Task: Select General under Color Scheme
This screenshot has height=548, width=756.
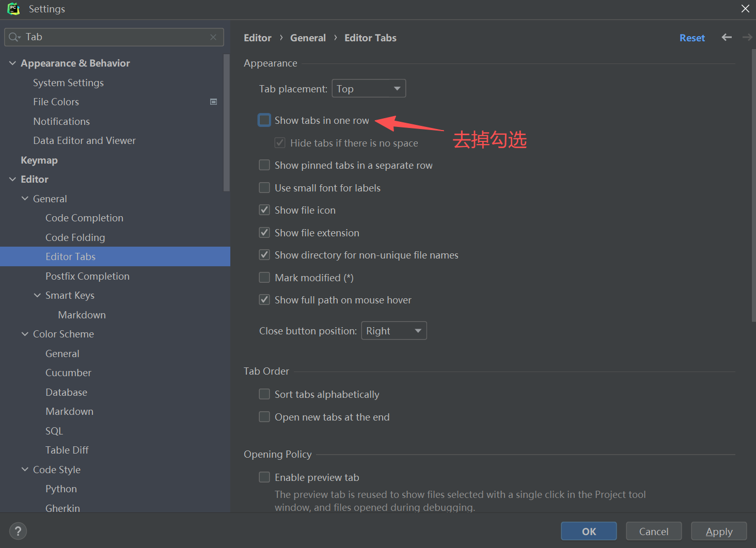Action: (x=62, y=353)
